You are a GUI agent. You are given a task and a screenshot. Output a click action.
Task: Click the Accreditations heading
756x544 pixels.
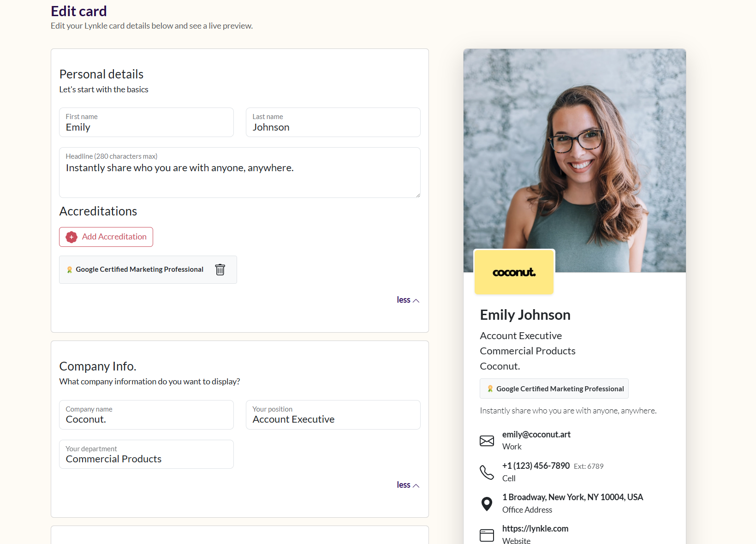[98, 211]
